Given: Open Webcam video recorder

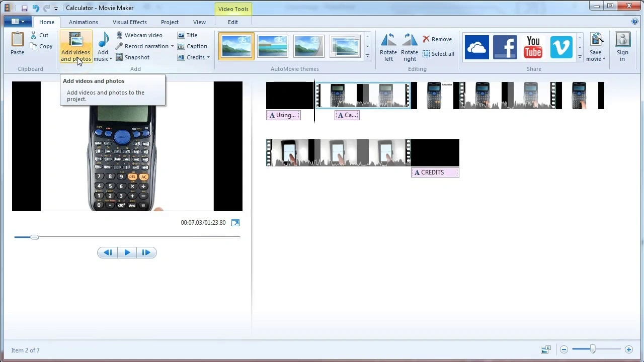Looking at the screenshot, I should coord(139,35).
